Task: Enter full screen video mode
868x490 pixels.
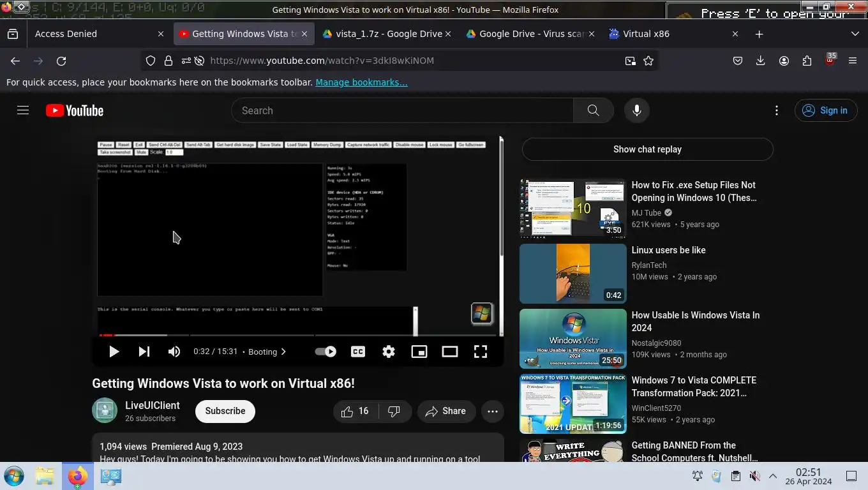Action: 481,352
